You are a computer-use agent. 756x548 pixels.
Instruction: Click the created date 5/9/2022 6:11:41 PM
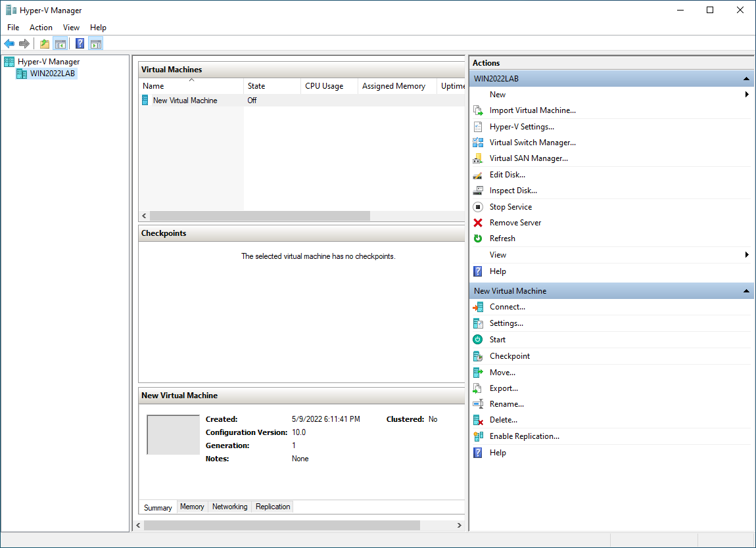pyautogui.click(x=326, y=419)
